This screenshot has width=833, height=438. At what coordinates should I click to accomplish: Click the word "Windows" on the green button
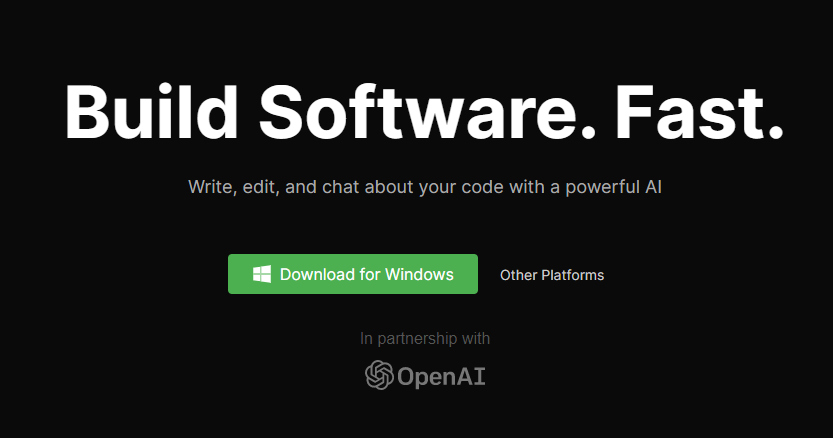(419, 274)
